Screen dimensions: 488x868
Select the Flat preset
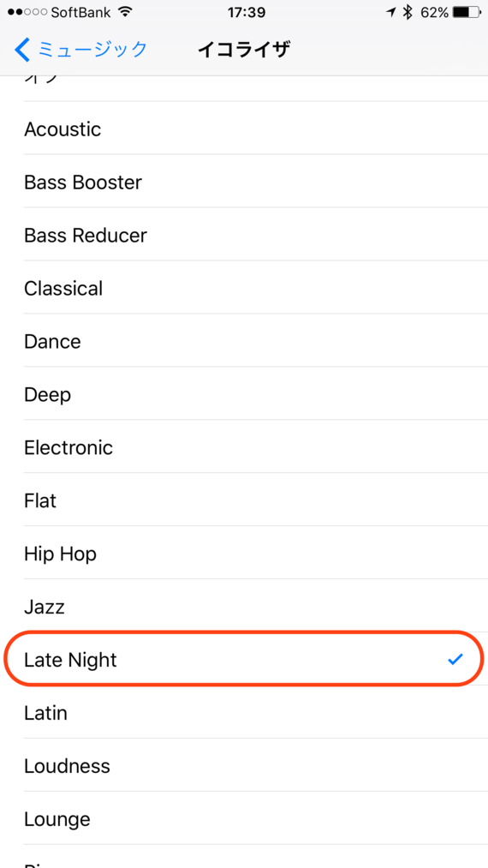(x=244, y=500)
